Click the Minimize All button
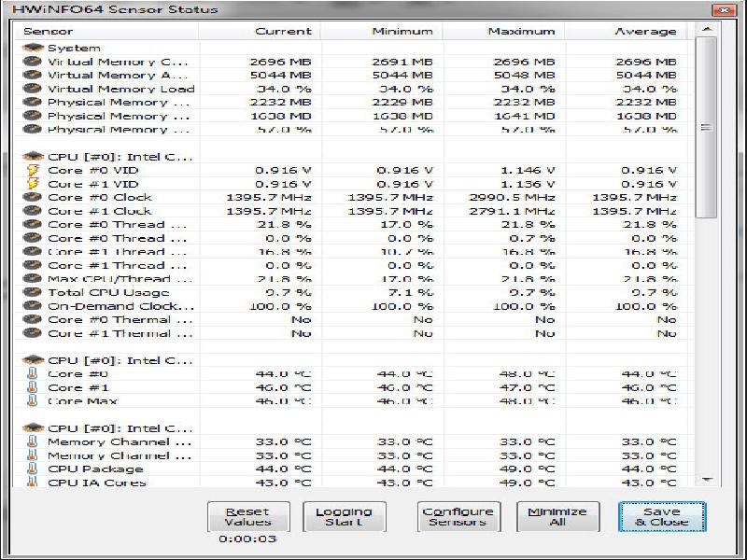Image resolution: width=747 pixels, height=560 pixels. pos(557,517)
